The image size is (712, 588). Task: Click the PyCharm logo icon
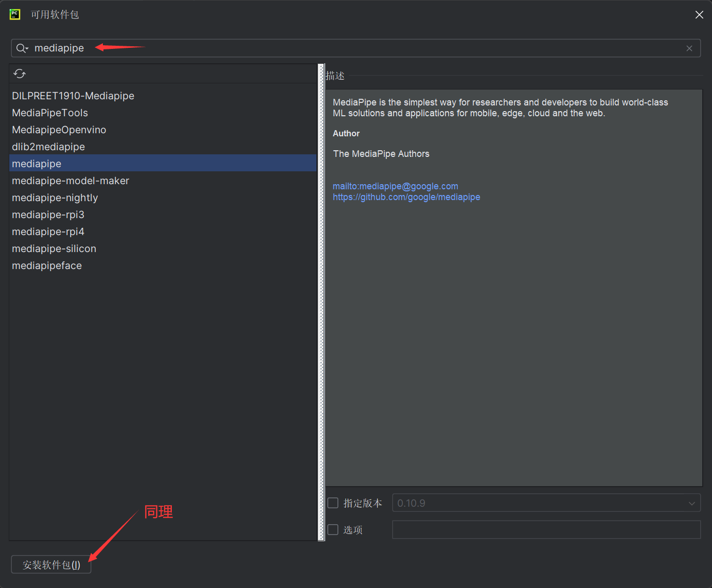point(15,14)
